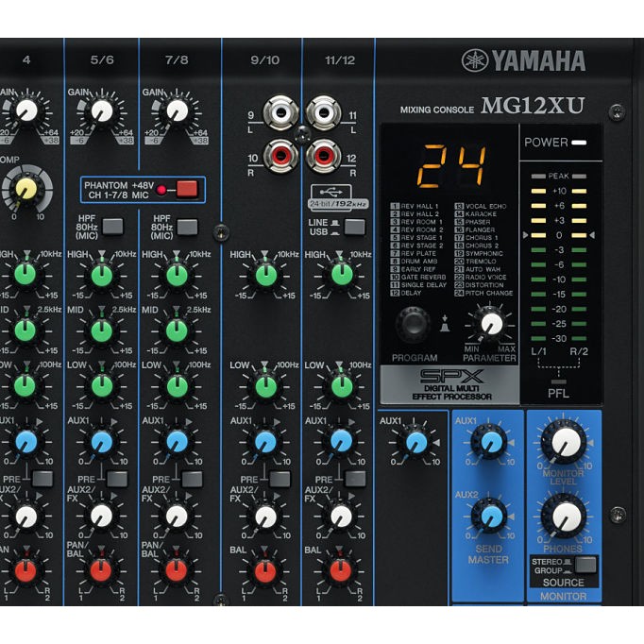Image resolution: width=644 pixels, height=644 pixels.
Task: Click the SPX digital multi effect processor logo
Action: click(x=451, y=385)
